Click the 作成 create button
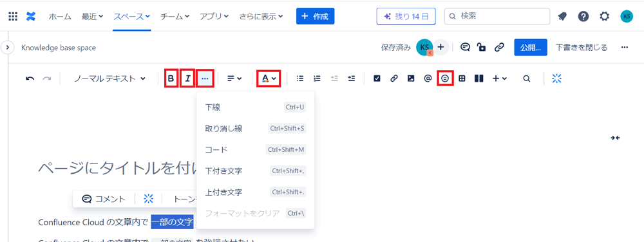The height and width of the screenshot is (242, 644). coord(316,16)
